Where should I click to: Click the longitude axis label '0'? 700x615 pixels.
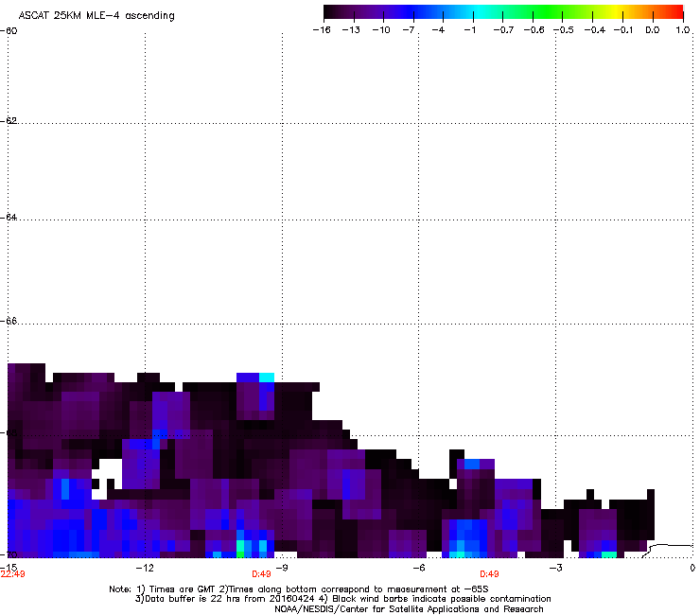pyautogui.click(x=692, y=568)
